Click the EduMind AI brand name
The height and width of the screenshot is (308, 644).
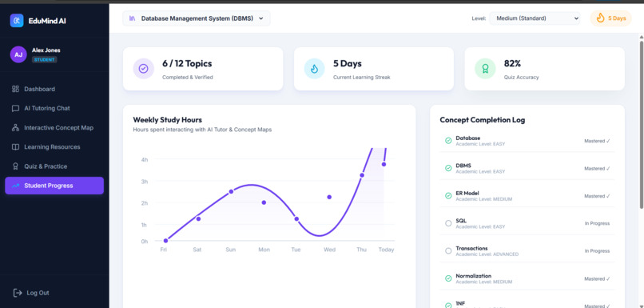pyautogui.click(x=47, y=21)
